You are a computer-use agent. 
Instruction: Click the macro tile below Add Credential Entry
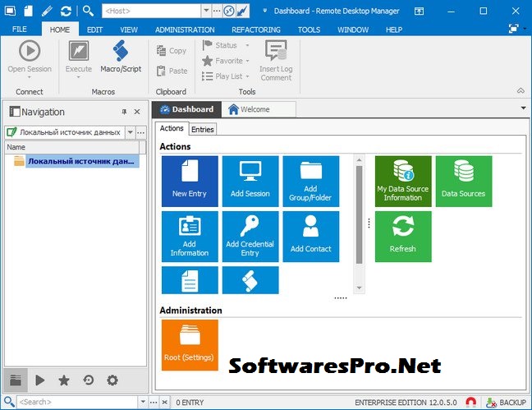(250, 280)
